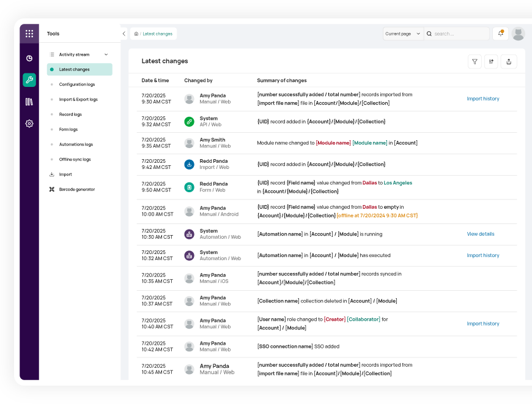Click the Tools panel heading
The image size is (532, 404).
pyautogui.click(x=53, y=34)
